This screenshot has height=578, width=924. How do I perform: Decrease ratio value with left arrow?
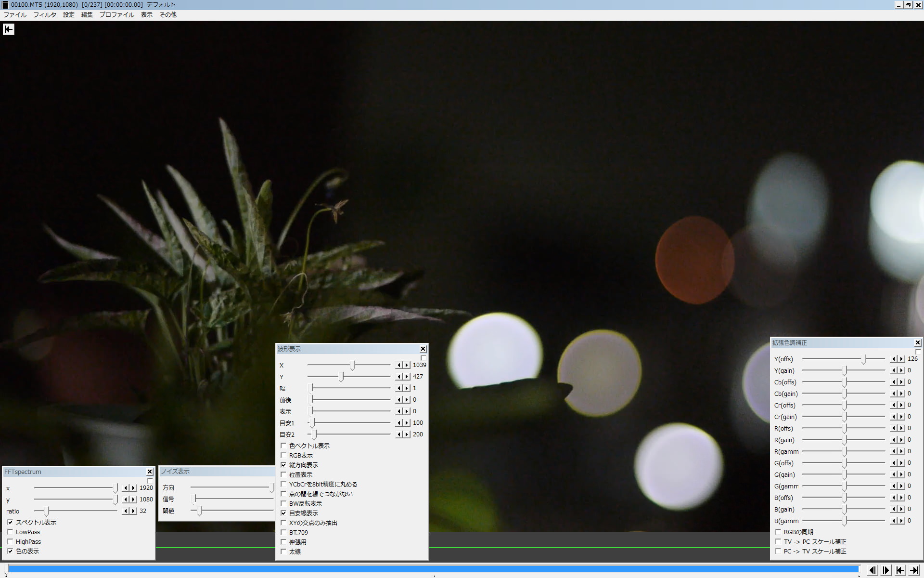126,511
